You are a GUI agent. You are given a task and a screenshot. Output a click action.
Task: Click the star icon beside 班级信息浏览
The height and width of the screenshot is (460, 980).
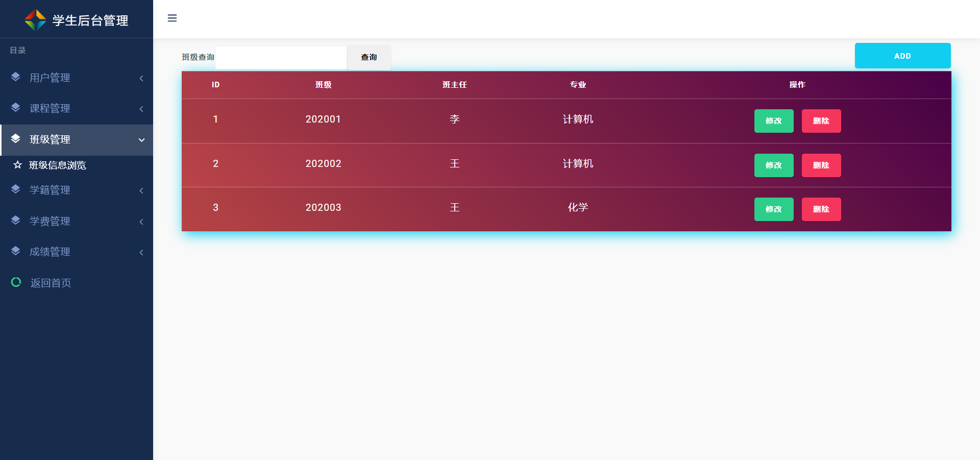point(18,165)
